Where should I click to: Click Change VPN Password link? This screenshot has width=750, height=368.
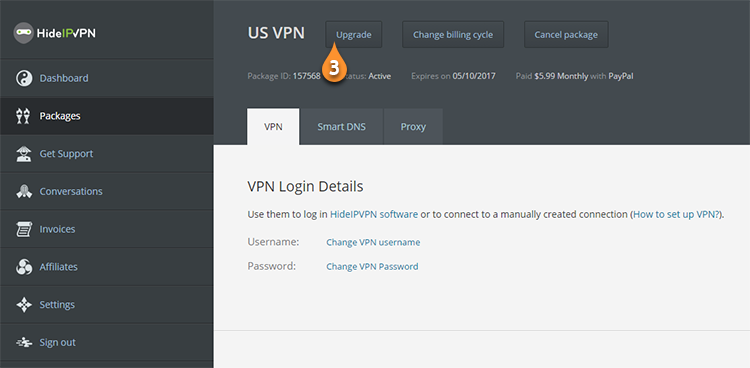pyautogui.click(x=372, y=267)
